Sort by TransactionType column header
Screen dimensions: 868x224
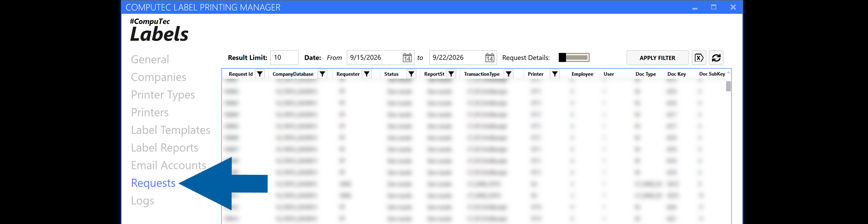click(x=482, y=74)
